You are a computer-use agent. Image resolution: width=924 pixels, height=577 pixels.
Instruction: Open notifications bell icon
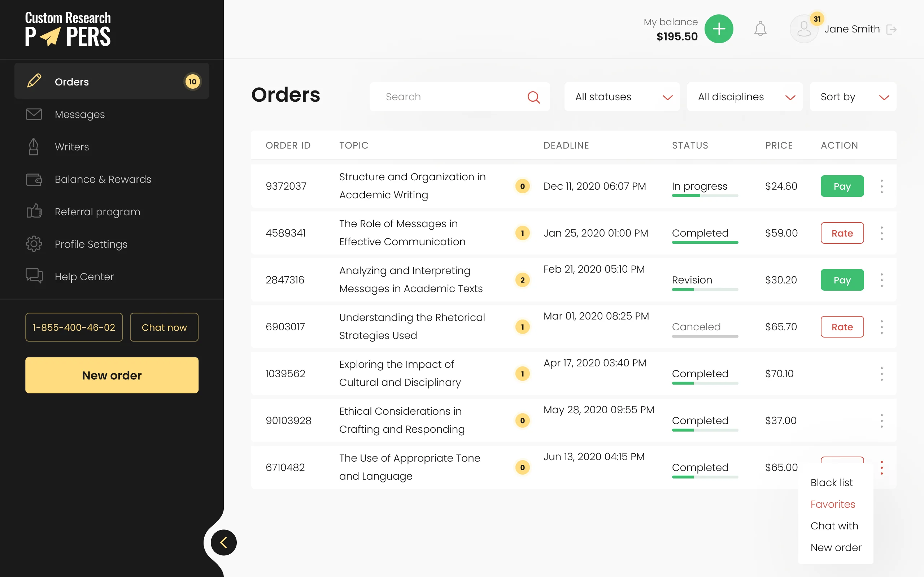point(760,29)
